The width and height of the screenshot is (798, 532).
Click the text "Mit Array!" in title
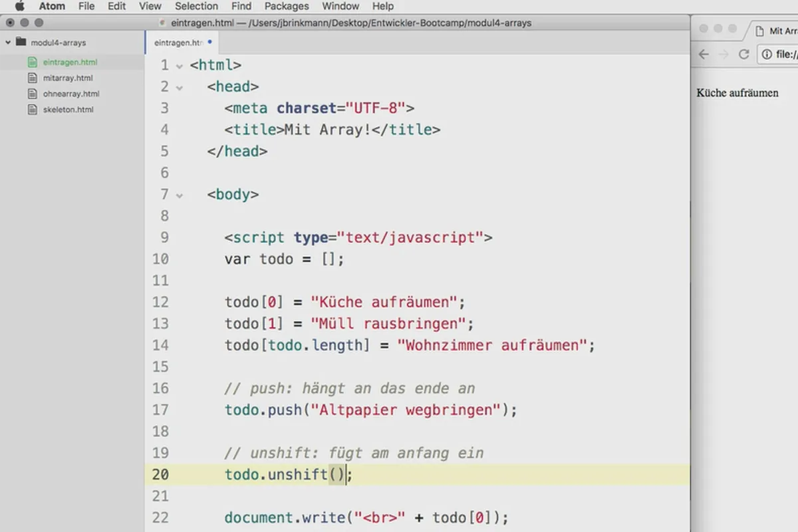click(x=328, y=130)
